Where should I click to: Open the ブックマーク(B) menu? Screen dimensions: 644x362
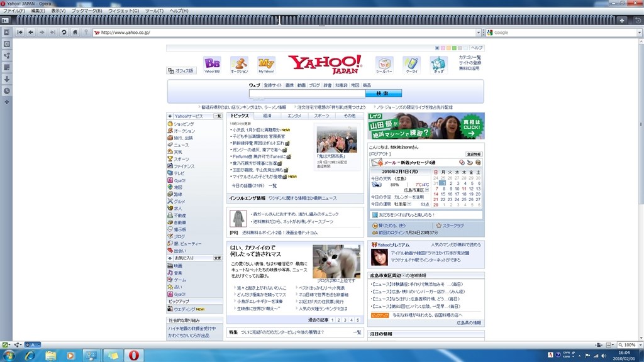(87, 11)
